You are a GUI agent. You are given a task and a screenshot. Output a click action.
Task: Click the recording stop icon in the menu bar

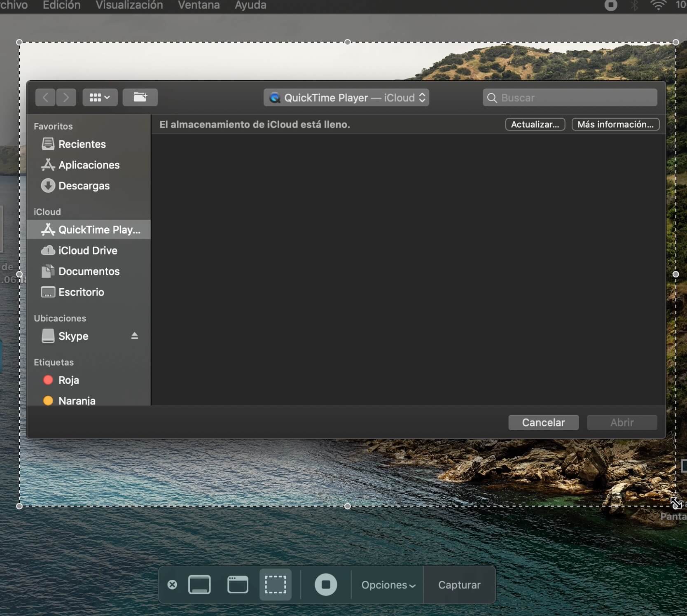611,5
